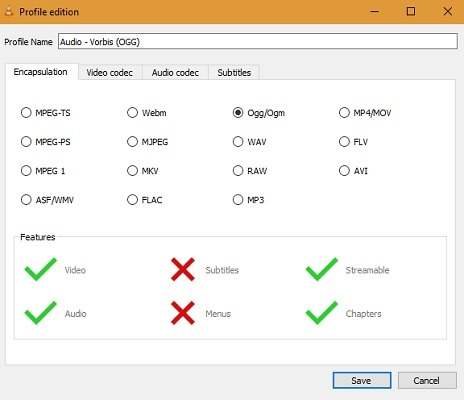
Task: Click the green checkmark beside Streamable
Action: (322, 269)
